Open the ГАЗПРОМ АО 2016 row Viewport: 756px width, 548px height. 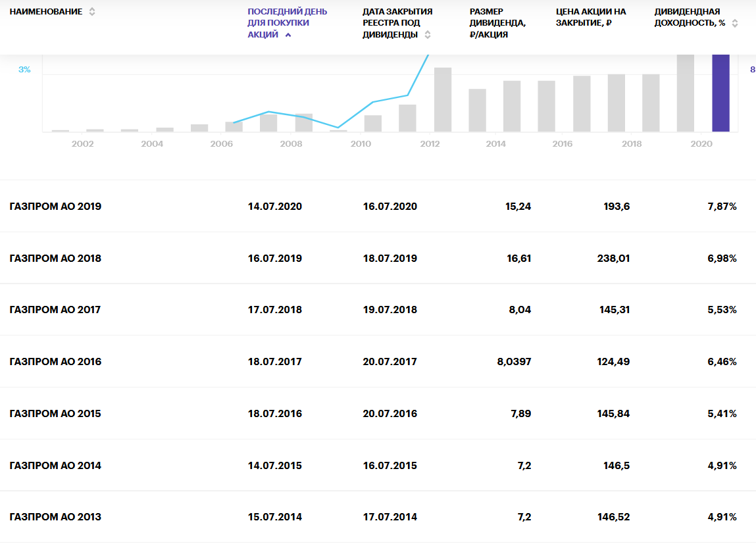[378, 361]
